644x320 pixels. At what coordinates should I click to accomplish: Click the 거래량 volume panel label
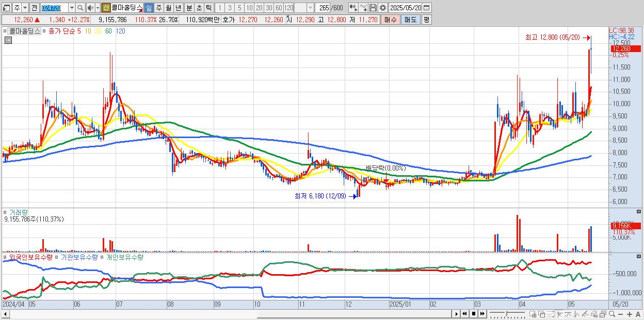point(19,212)
